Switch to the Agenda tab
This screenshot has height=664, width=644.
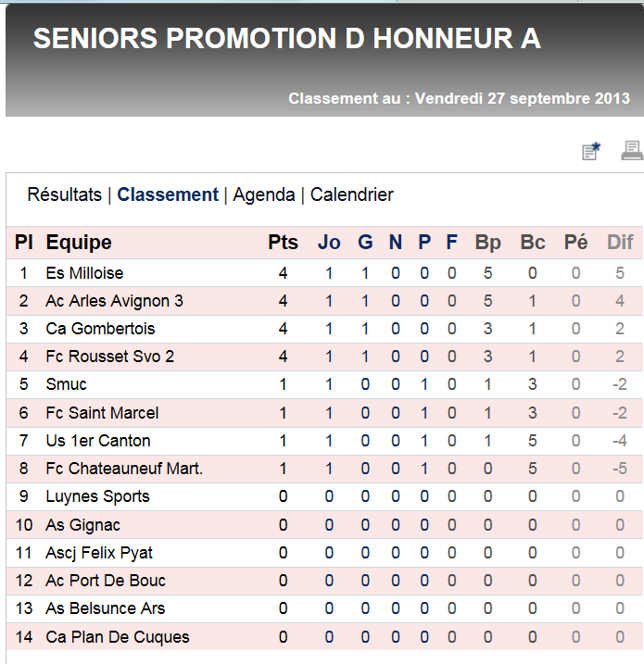coord(264,195)
